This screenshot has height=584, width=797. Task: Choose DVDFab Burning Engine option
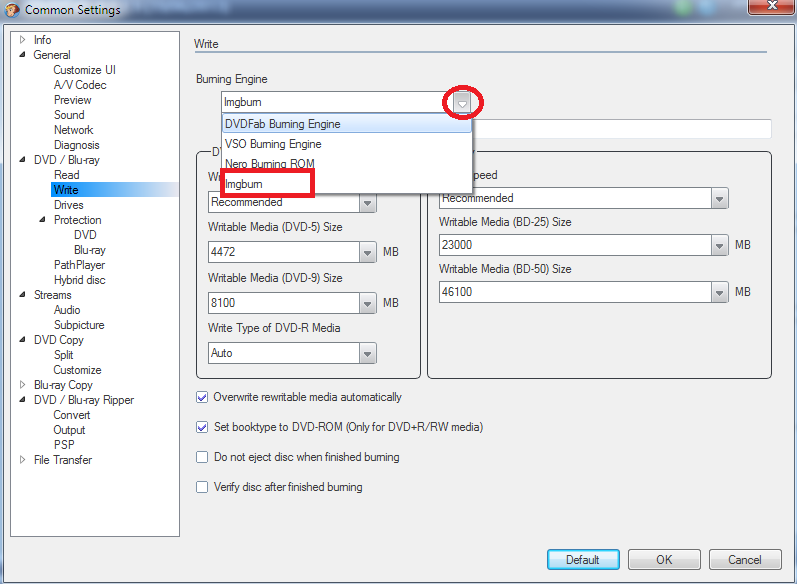pos(347,124)
